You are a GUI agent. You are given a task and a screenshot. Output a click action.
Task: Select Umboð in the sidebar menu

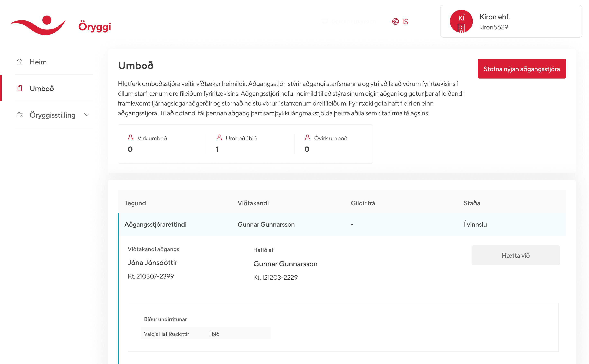click(42, 88)
